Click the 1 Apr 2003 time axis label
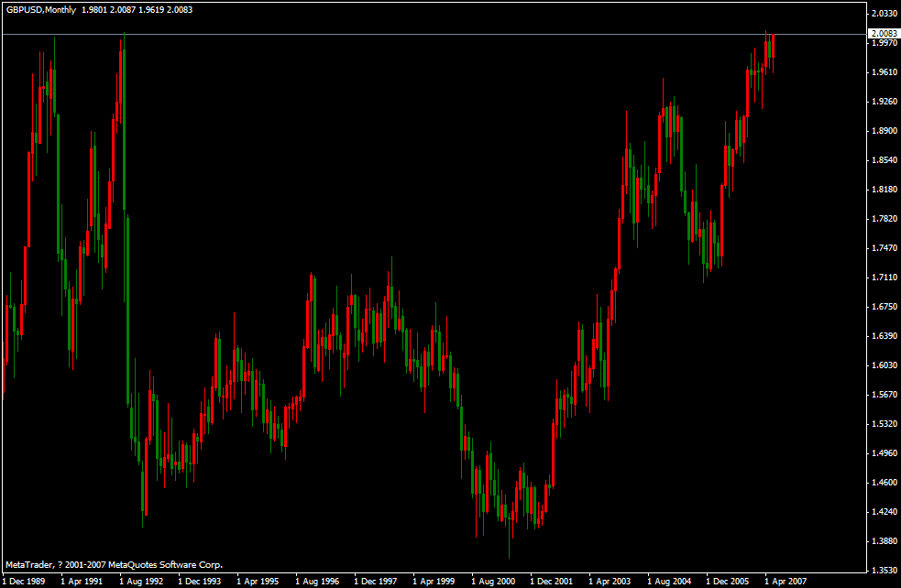The image size is (901, 588). click(610, 581)
